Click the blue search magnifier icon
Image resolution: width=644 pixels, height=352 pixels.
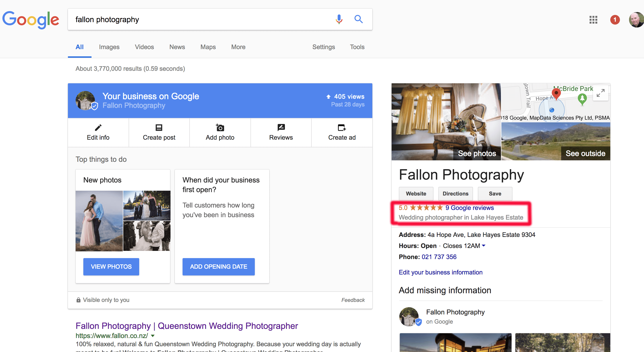359,19
